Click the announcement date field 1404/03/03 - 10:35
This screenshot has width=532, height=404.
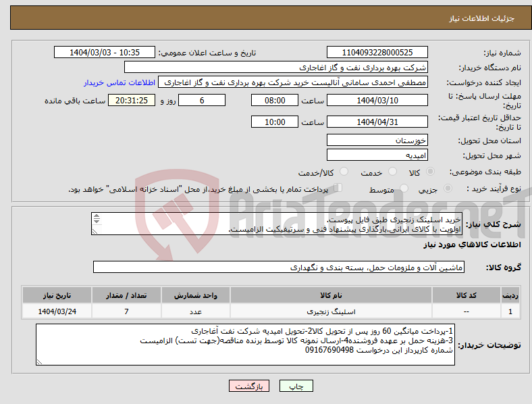click(105, 52)
